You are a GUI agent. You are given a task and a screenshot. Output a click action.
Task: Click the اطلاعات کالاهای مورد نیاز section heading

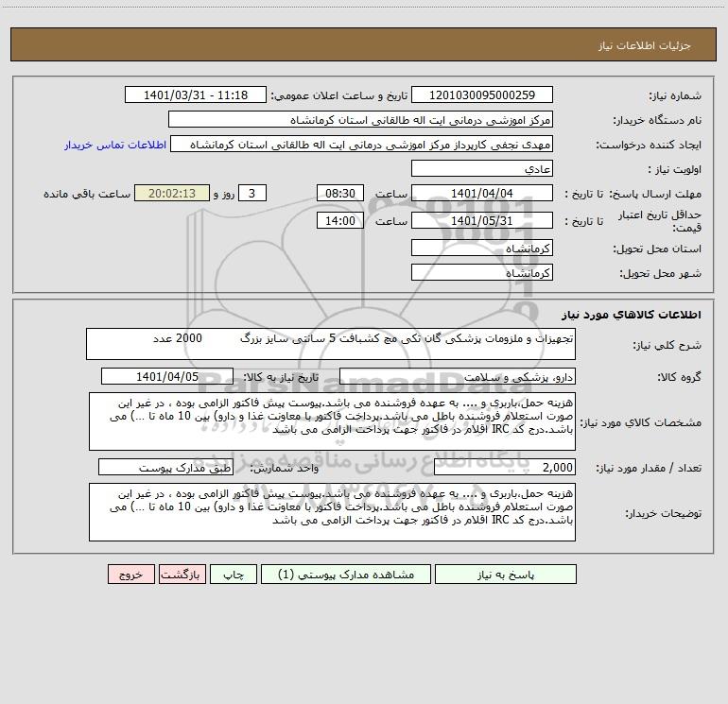click(x=632, y=315)
